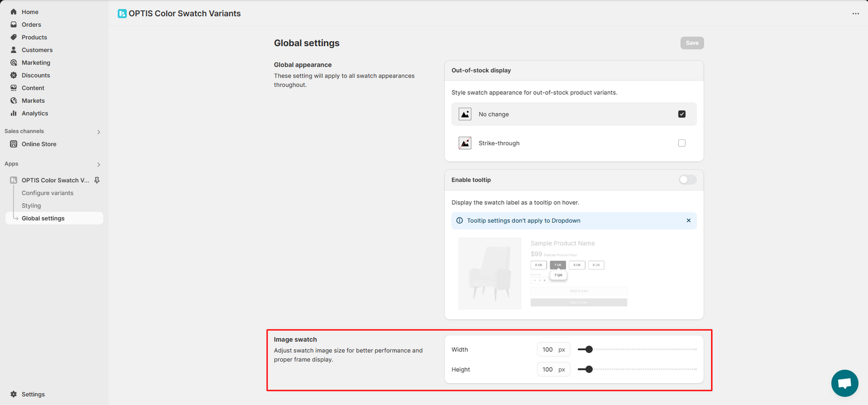This screenshot has width=868, height=405.
Task: Click the Save button
Action: click(692, 43)
